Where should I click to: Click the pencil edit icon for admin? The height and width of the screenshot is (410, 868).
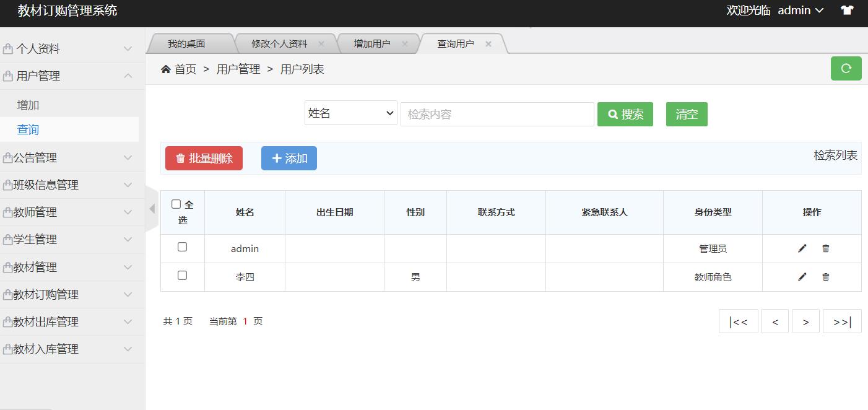[802, 248]
